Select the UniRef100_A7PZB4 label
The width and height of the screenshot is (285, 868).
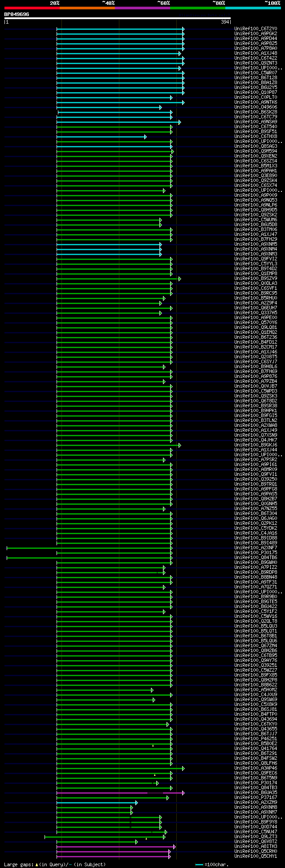(256, 381)
